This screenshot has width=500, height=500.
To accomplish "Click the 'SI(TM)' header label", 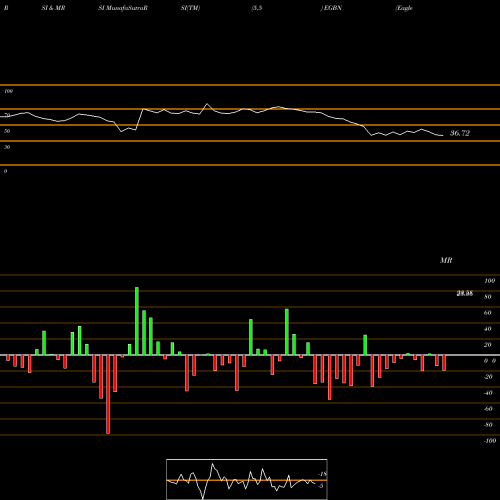I will click(x=190, y=8).
